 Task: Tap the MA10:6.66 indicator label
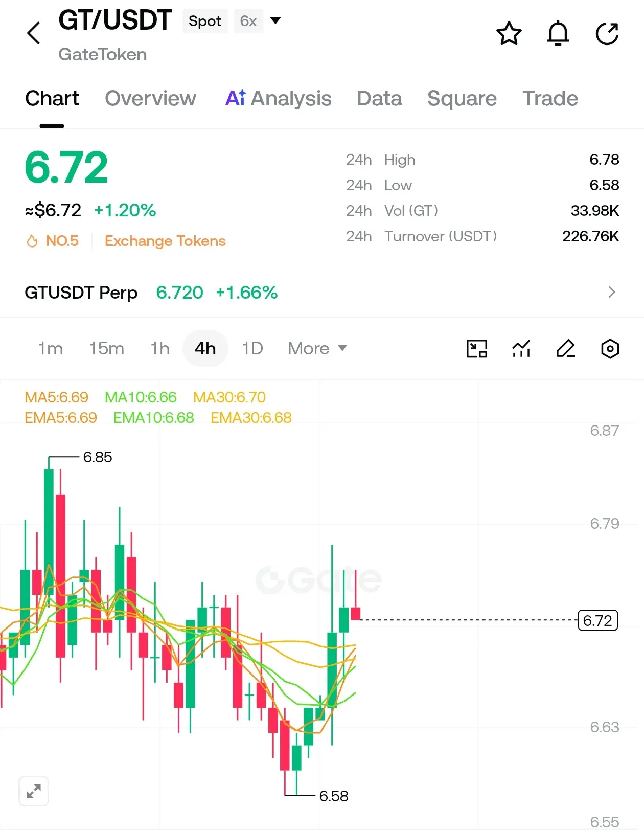click(x=141, y=397)
